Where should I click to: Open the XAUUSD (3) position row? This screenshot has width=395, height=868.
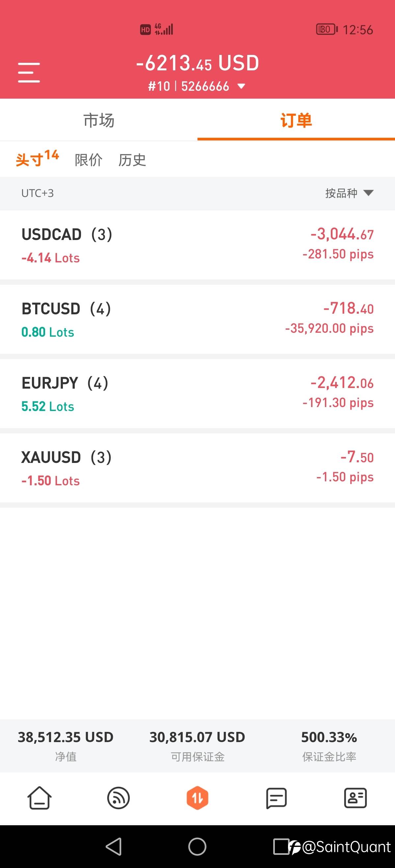[197, 468]
